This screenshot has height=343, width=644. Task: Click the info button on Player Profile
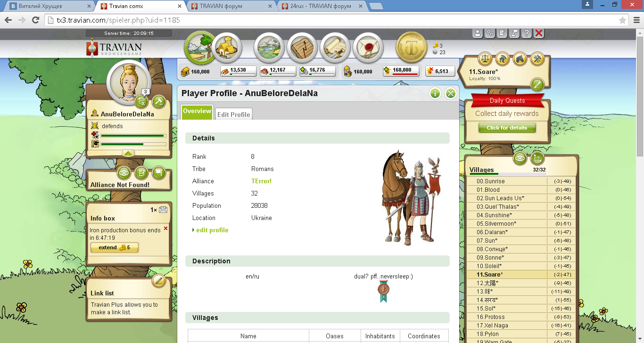[435, 93]
